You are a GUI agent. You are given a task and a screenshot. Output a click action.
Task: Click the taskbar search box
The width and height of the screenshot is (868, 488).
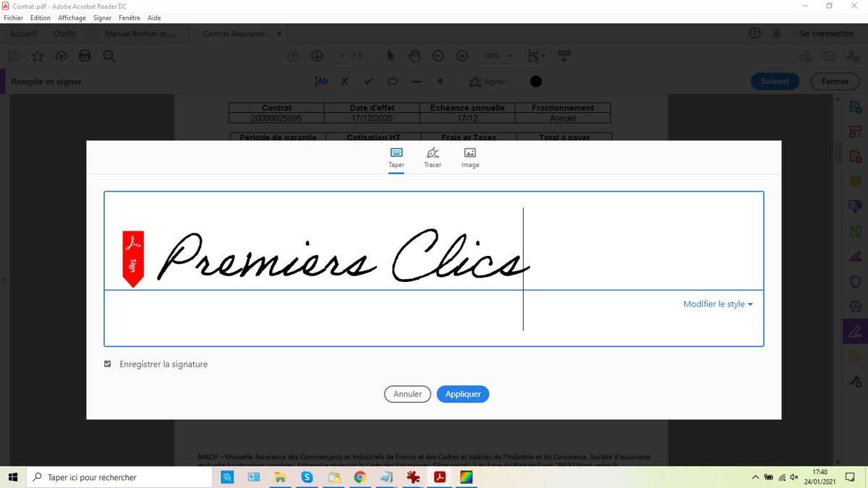pyautogui.click(x=121, y=477)
